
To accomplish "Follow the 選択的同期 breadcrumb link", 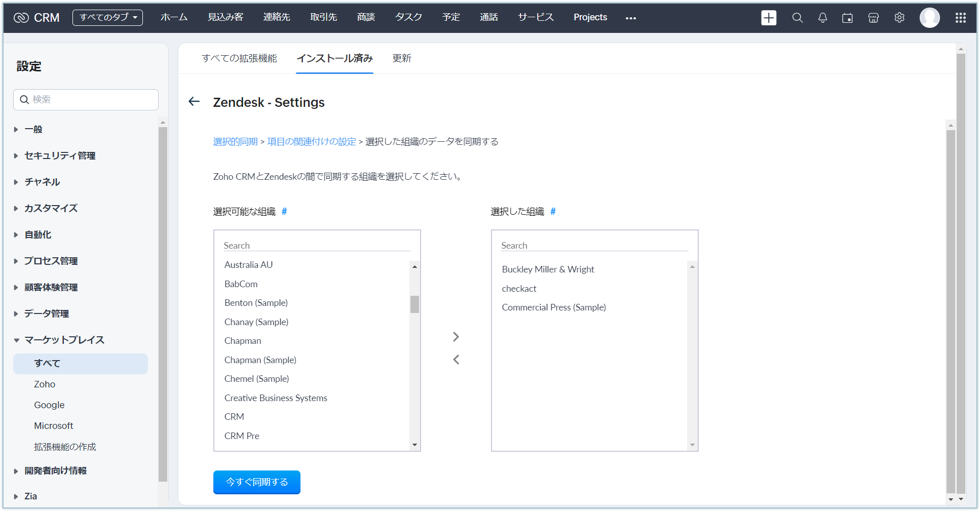I will (x=235, y=141).
